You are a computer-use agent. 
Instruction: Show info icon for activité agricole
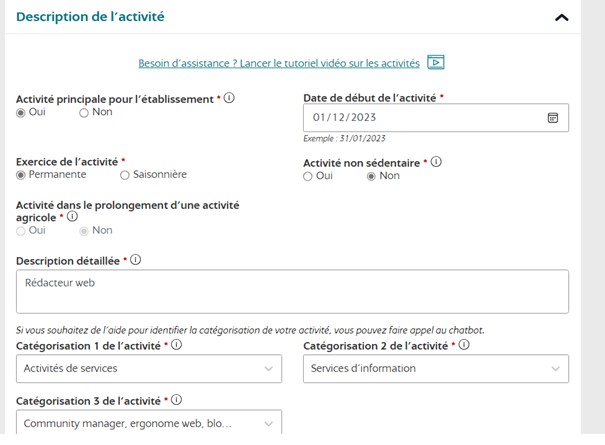pyautogui.click(x=72, y=217)
